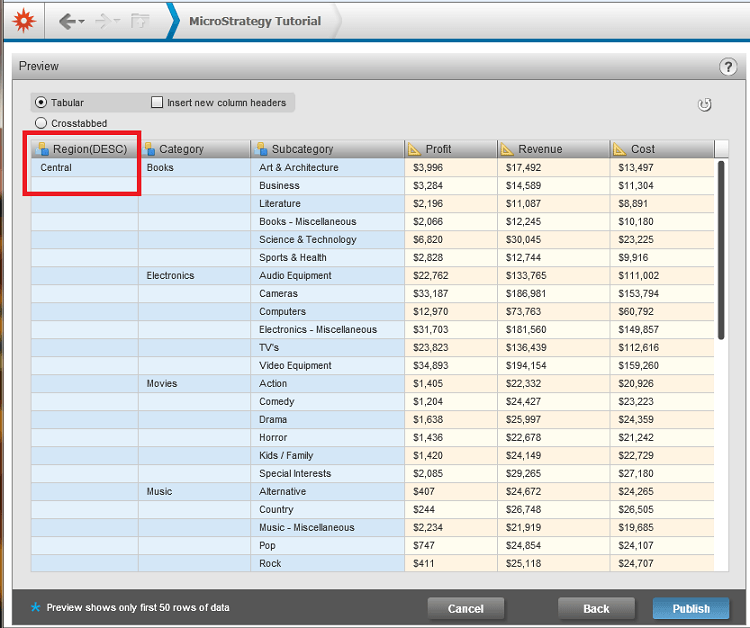
Task: Click the Rock subcategory cell
Action: click(x=327, y=563)
